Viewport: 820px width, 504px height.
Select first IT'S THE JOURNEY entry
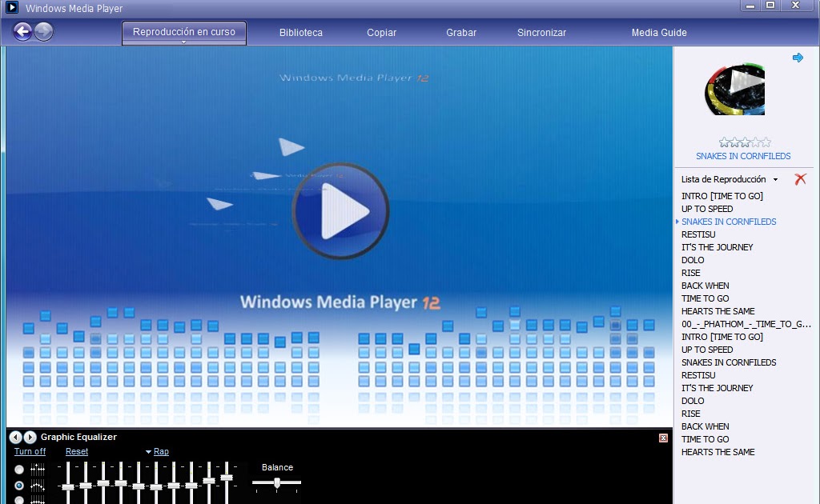[717, 247]
